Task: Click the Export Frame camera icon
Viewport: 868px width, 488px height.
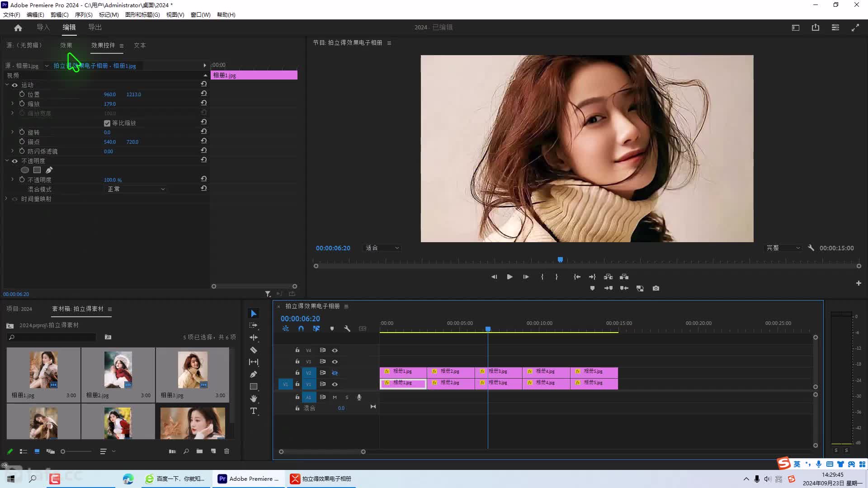Action: tap(656, 288)
